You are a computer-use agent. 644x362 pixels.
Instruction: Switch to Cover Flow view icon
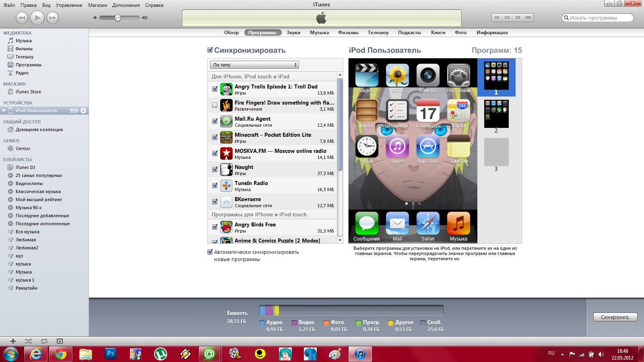click(528, 18)
